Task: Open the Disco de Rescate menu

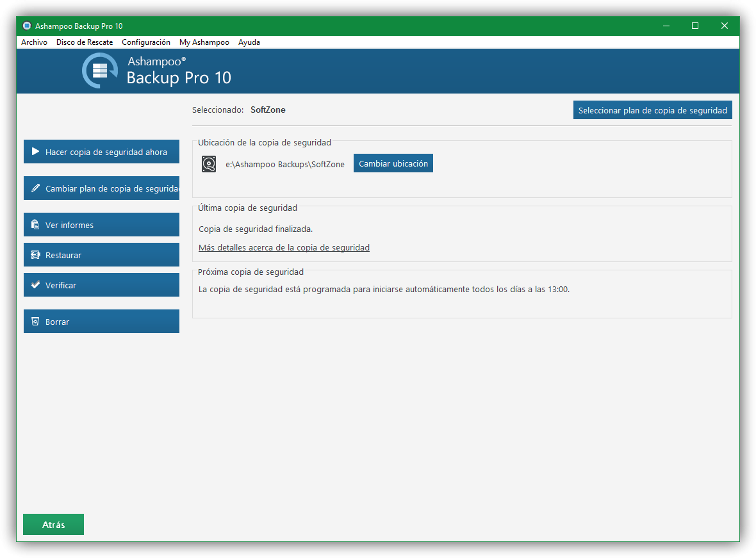Action: pos(85,42)
